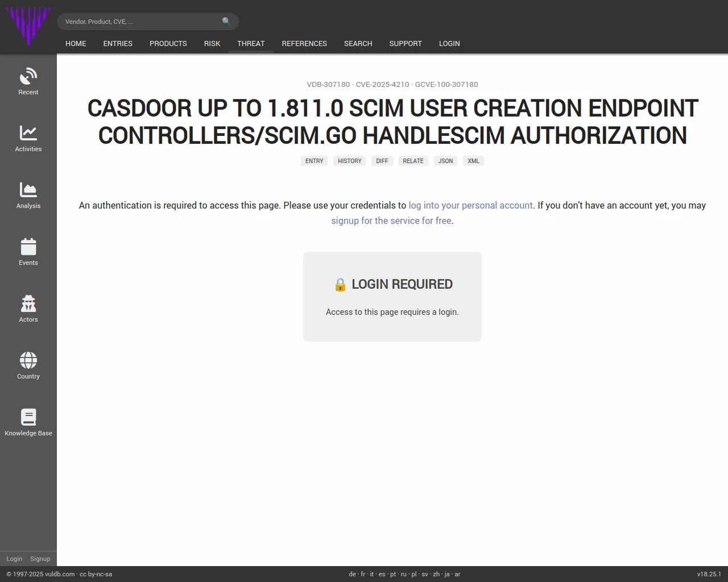
Task: Click the CVE-2025-4210 identifier text
Action: coord(382,84)
